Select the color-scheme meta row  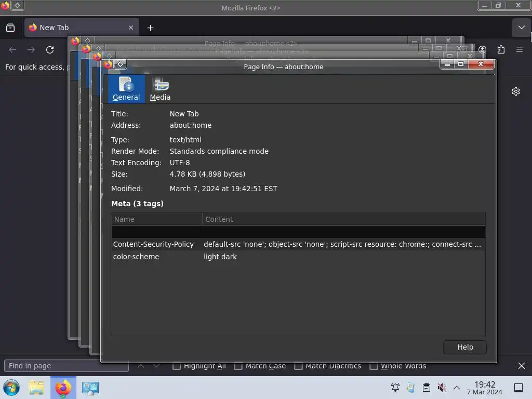[x=298, y=257]
